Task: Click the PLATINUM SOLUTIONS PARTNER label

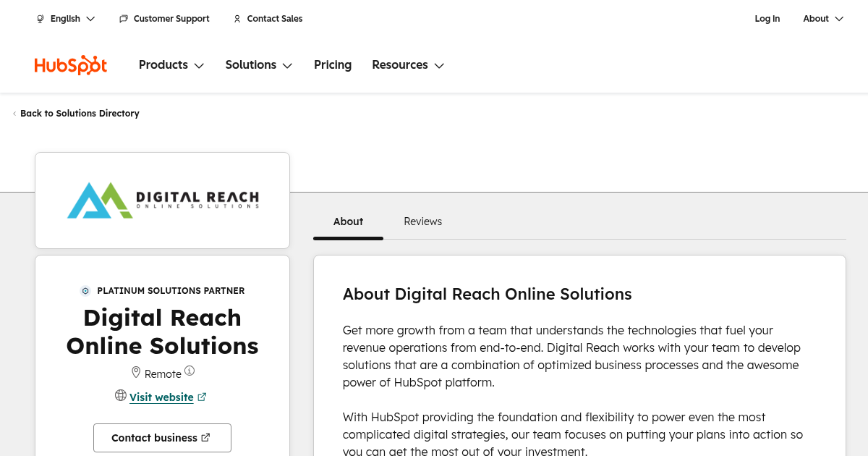Action: click(171, 291)
